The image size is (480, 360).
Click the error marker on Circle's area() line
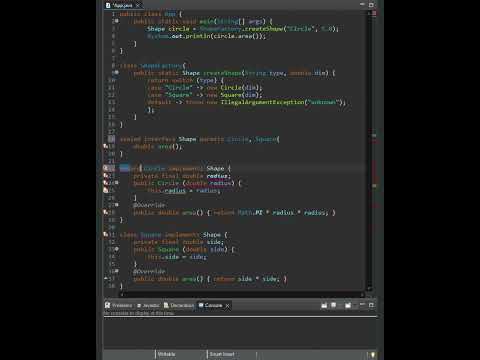pyautogui.click(x=106, y=212)
